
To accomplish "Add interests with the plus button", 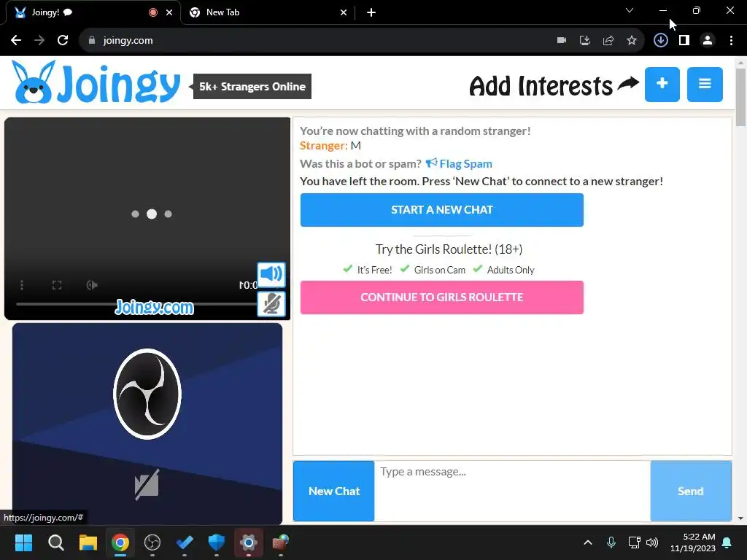I will [662, 85].
